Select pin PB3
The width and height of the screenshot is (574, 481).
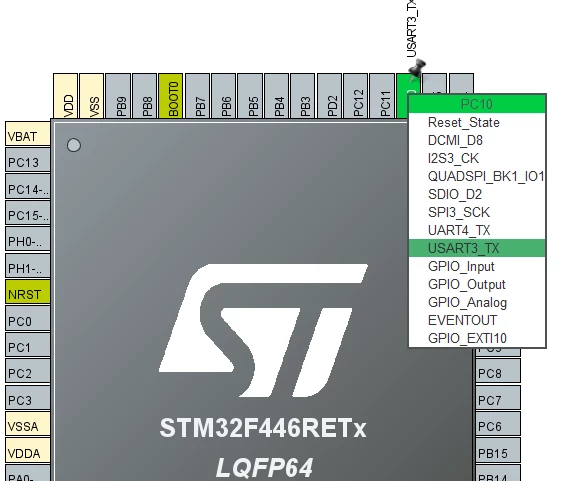click(x=303, y=96)
